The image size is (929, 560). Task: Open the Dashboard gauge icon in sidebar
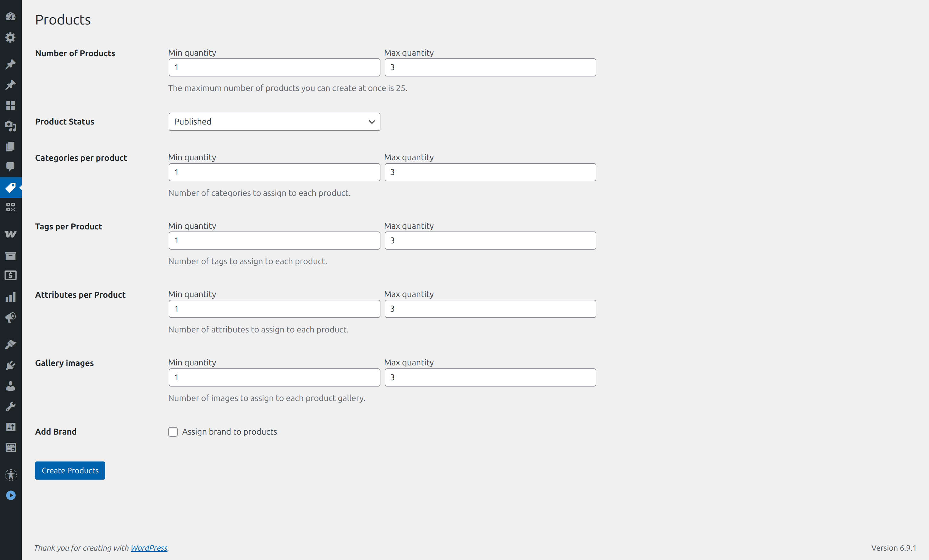click(x=11, y=17)
